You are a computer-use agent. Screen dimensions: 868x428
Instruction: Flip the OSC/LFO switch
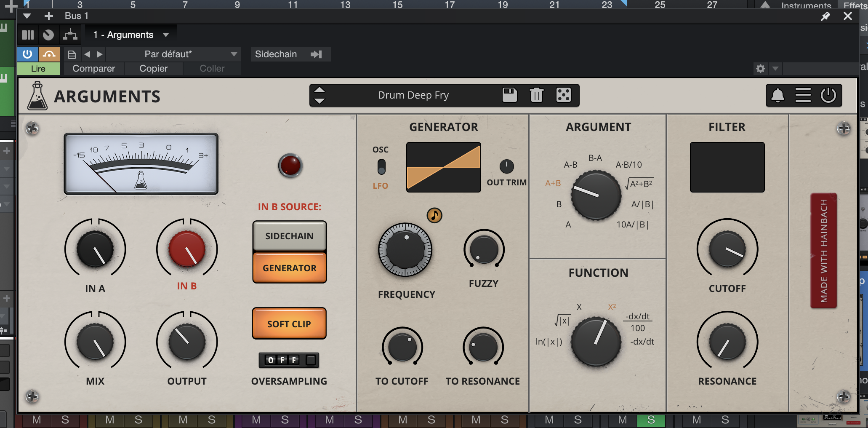coord(381,167)
